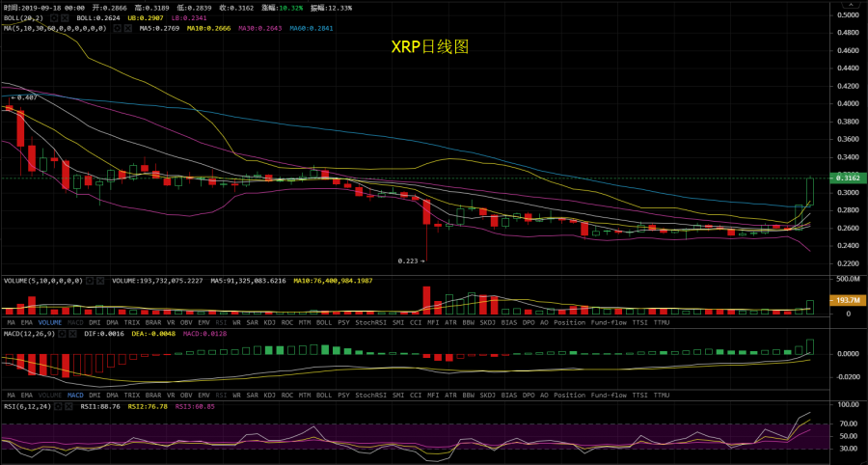Select PSY tab in MACD pane's indicator row
Screen dimensions: 868x465
click(x=343, y=396)
